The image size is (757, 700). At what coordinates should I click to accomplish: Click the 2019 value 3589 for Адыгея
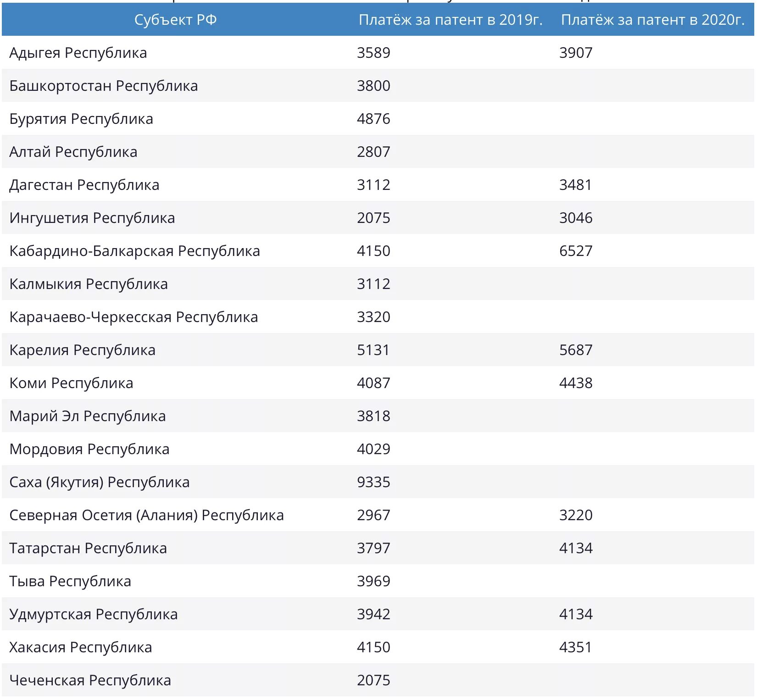pos(373,53)
